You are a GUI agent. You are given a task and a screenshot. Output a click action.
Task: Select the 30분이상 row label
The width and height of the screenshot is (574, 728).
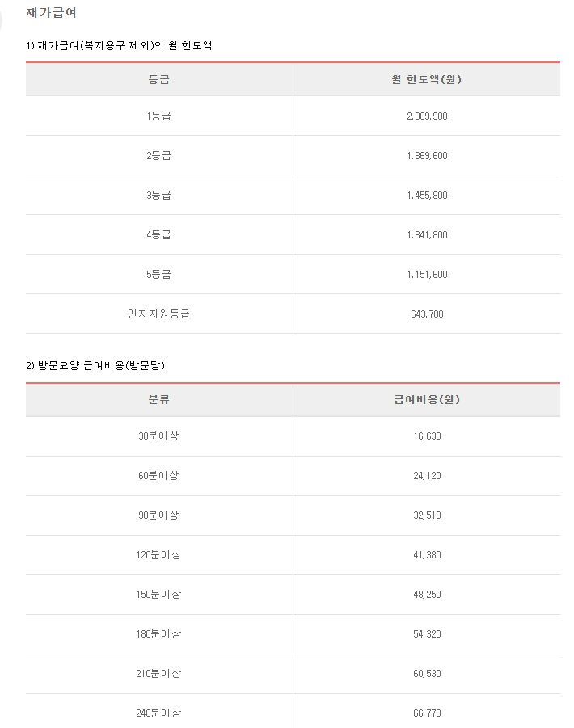(158, 436)
